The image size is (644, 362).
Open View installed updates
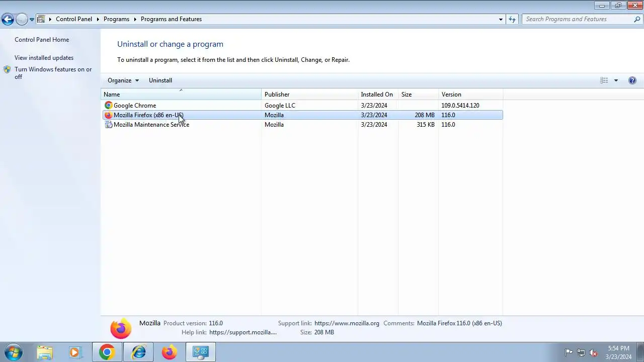(44, 58)
